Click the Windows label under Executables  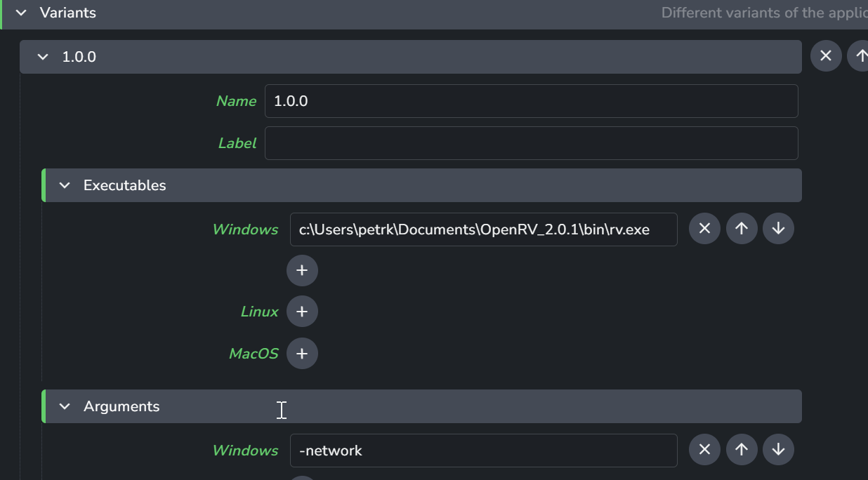(x=245, y=229)
